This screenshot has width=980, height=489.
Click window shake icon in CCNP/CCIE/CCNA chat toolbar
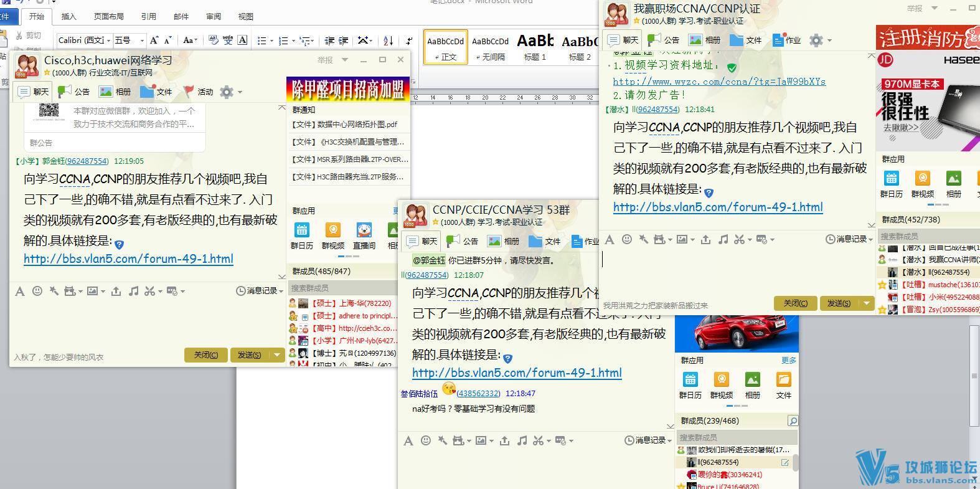pos(443,440)
